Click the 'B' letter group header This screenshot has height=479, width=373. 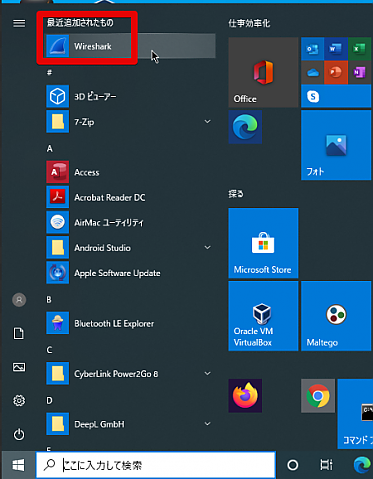click(49, 300)
